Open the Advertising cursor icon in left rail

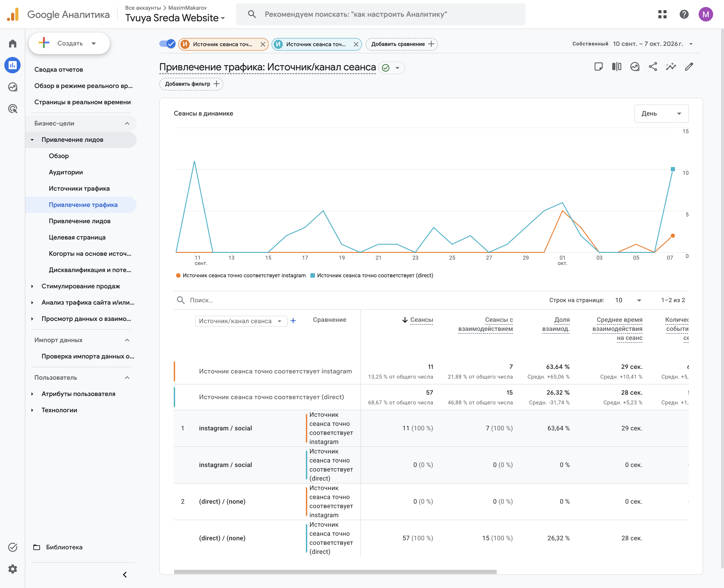pos(12,109)
